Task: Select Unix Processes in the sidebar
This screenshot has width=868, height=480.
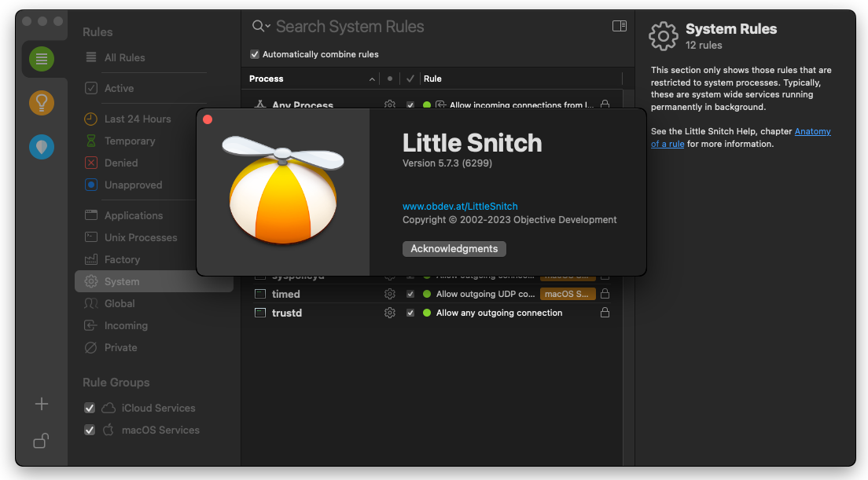Action: (x=141, y=237)
